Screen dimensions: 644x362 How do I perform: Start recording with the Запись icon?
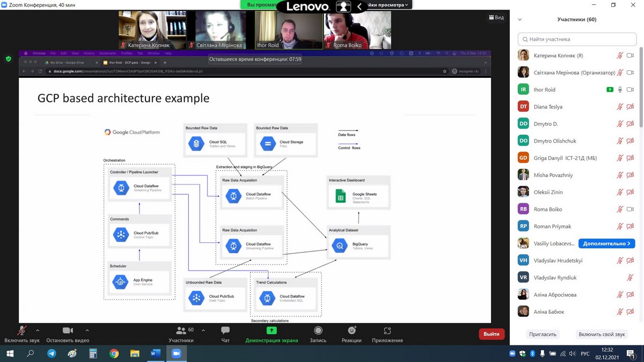coord(318,331)
